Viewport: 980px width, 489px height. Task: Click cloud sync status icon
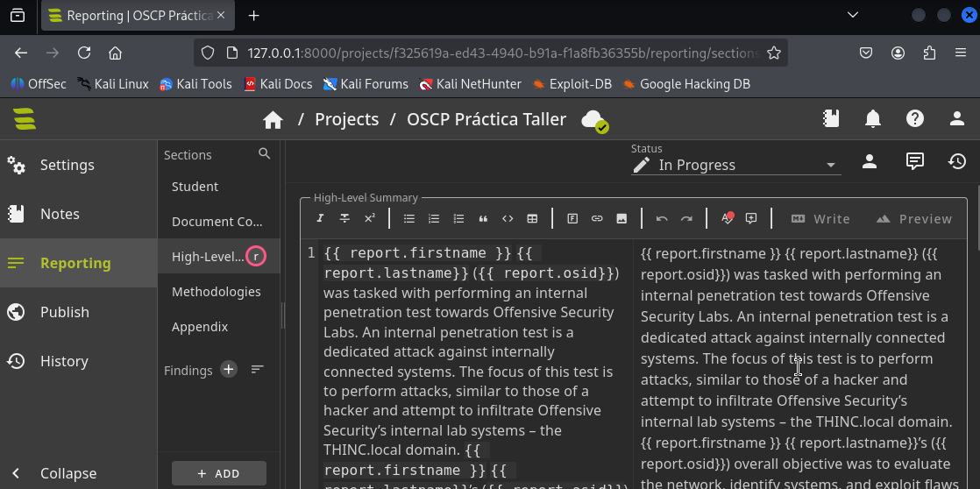tap(593, 120)
